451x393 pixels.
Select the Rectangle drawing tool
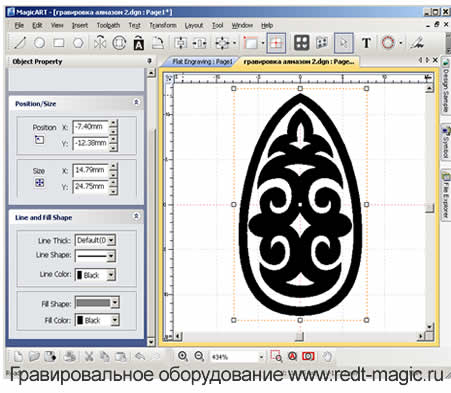(59, 43)
